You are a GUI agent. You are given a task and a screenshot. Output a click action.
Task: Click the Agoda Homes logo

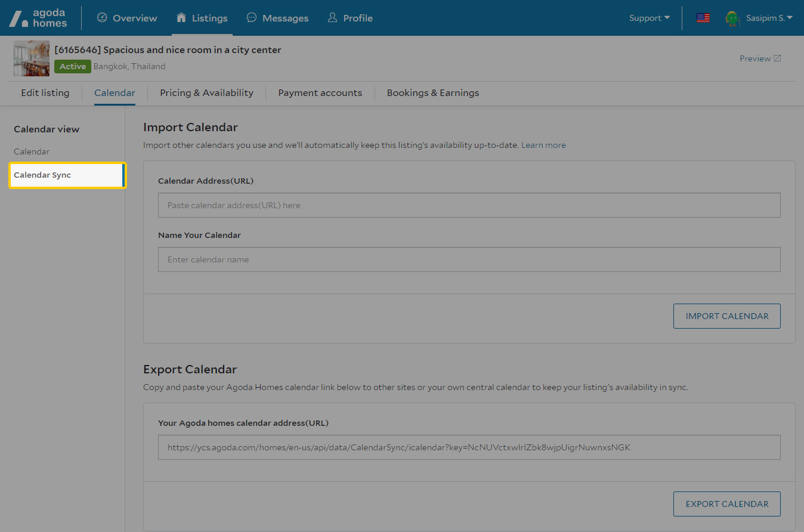pos(38,18)
